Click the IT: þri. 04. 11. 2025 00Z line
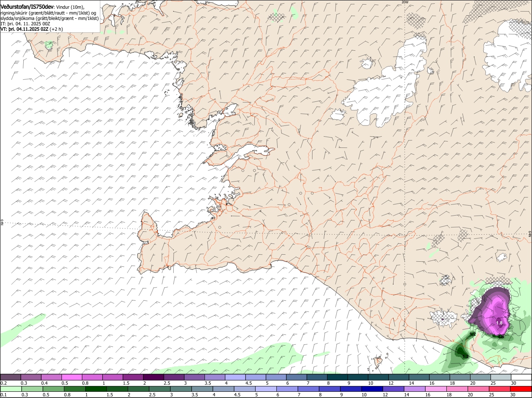 (x=26, y=24)
